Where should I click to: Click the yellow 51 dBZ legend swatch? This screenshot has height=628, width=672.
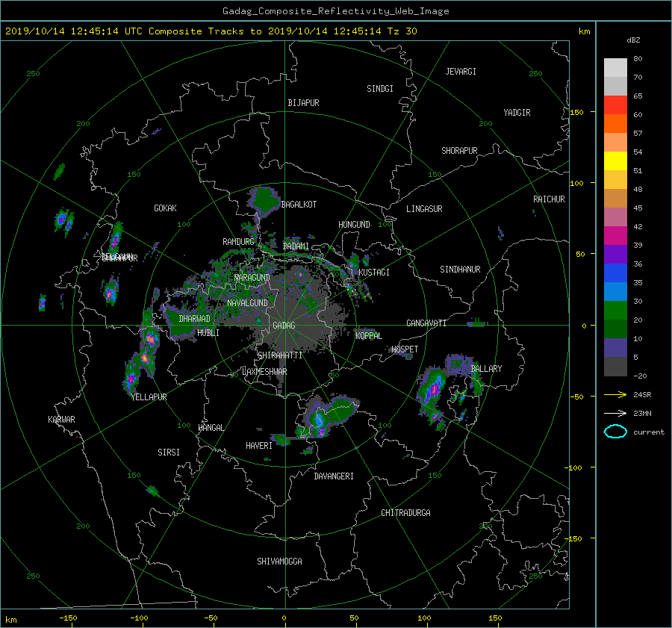pos(615,161)
